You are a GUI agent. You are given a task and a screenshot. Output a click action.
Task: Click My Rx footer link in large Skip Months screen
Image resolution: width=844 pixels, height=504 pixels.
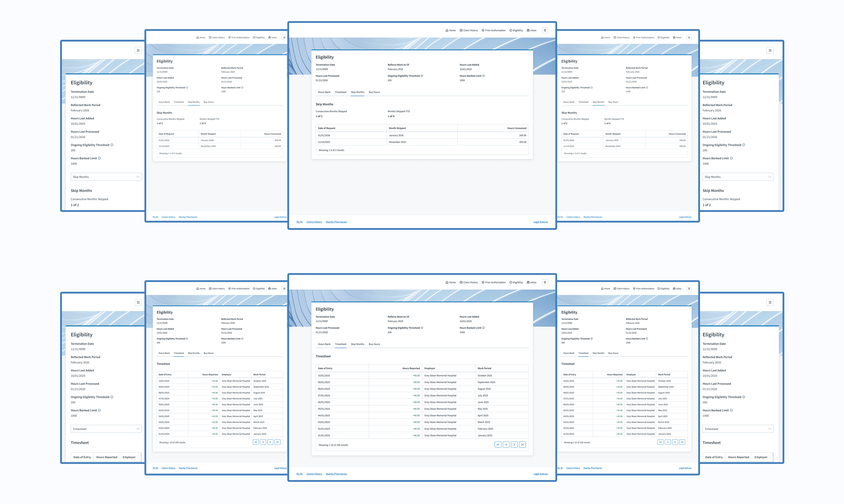click(x=299, y=222)
